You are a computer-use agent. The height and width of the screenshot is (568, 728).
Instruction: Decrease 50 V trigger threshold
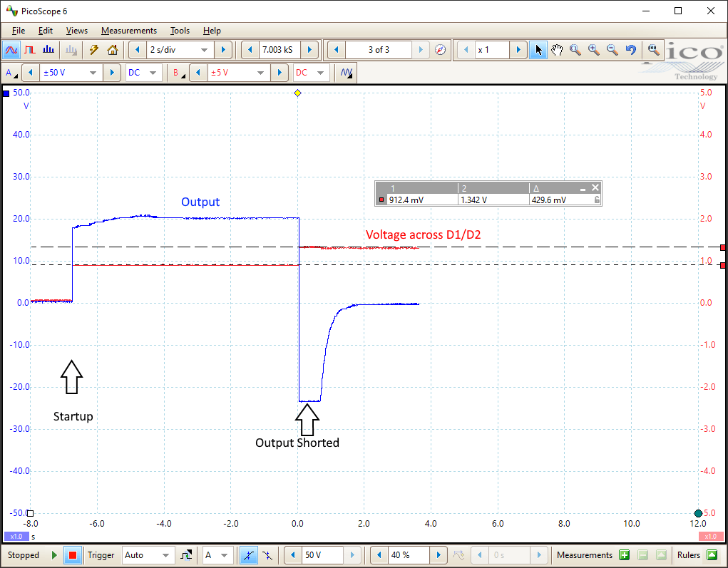(292, 555)
